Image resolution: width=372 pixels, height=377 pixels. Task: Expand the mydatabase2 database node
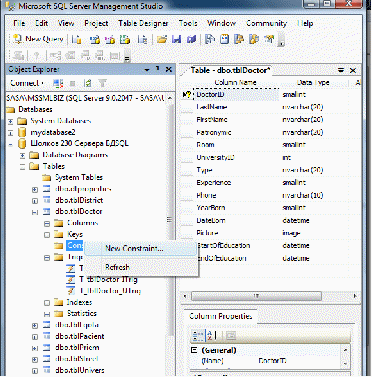tap(10, 133)
